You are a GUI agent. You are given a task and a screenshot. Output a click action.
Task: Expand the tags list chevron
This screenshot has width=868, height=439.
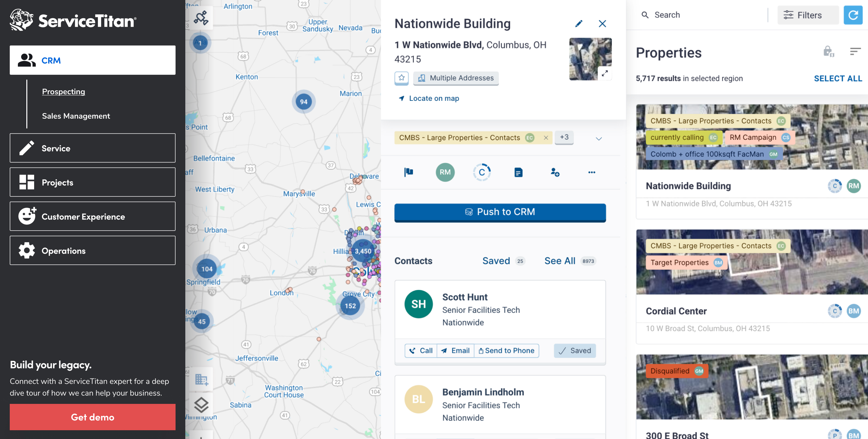coord(598,139)
